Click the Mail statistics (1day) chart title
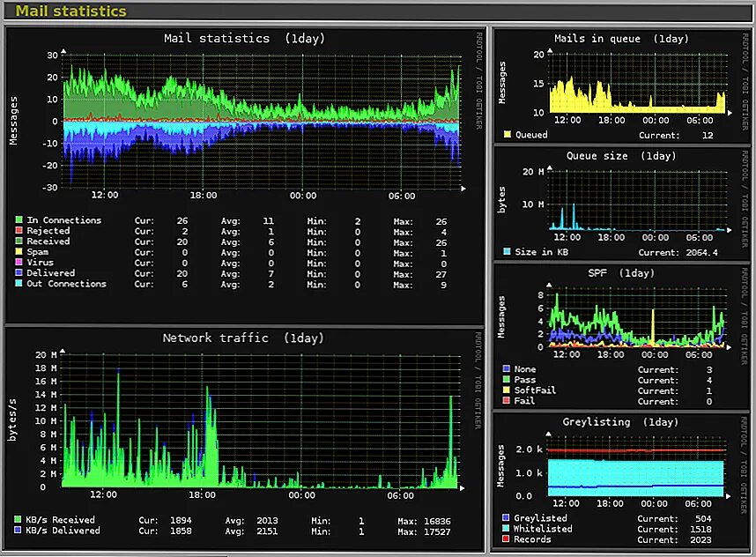756x557 pixels. (x=244, y=39)
